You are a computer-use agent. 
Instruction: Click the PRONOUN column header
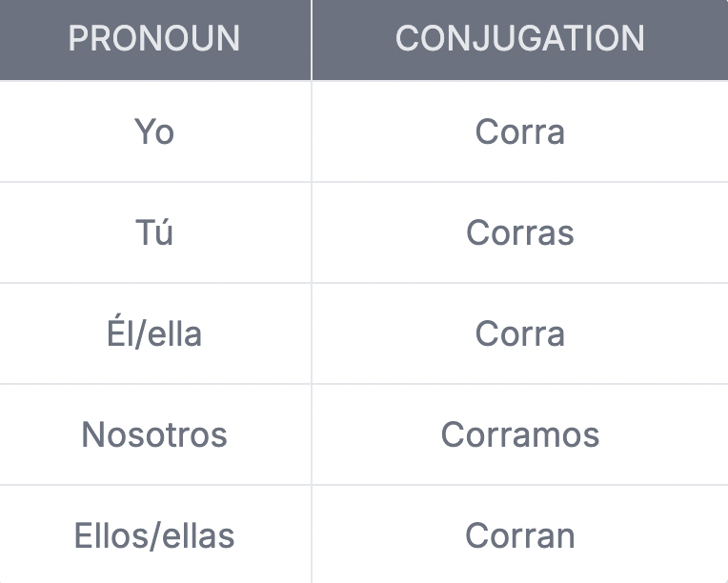[x=155, y=40]
